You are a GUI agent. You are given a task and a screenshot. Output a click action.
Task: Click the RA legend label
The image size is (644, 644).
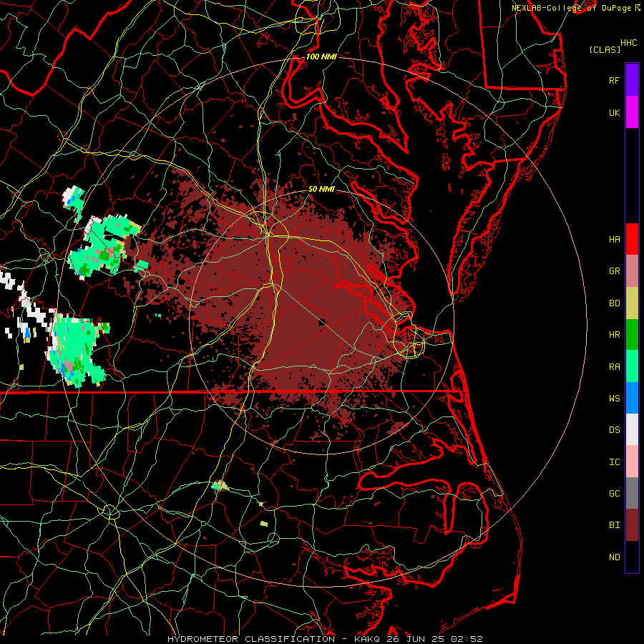614,367
